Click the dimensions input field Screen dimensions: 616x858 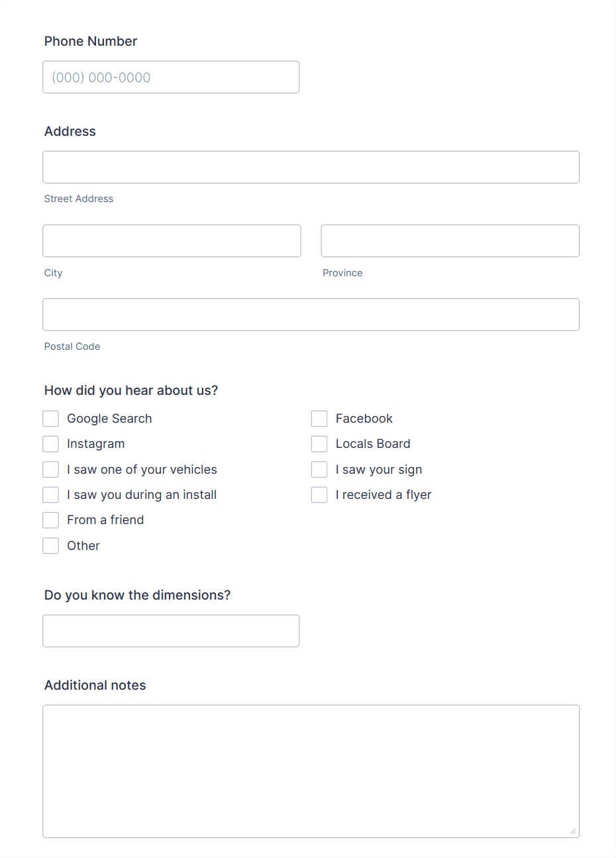[171, 631]
